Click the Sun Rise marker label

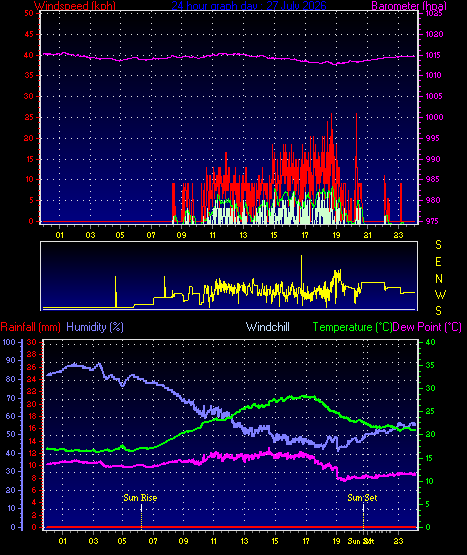pyautogui.click(x=140, y=498)
